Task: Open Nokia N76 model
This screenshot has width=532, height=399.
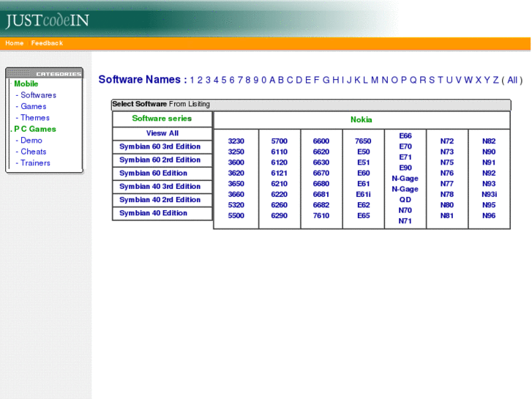Action: coord(447,174)
